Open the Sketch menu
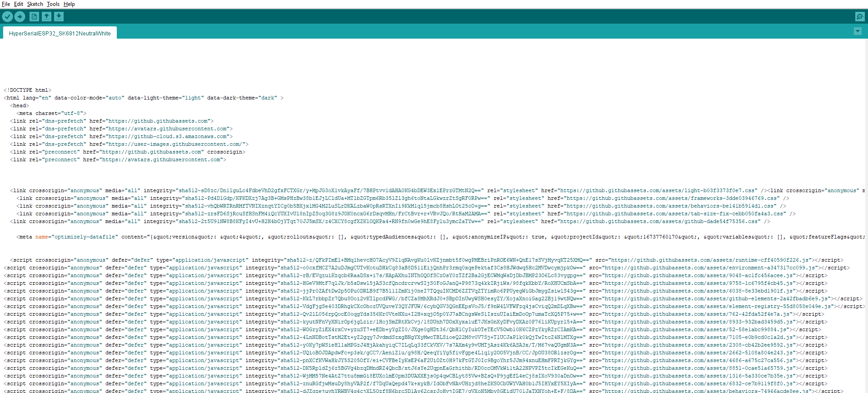Screen dimensions: 868x393 click(x=35, y=4)
